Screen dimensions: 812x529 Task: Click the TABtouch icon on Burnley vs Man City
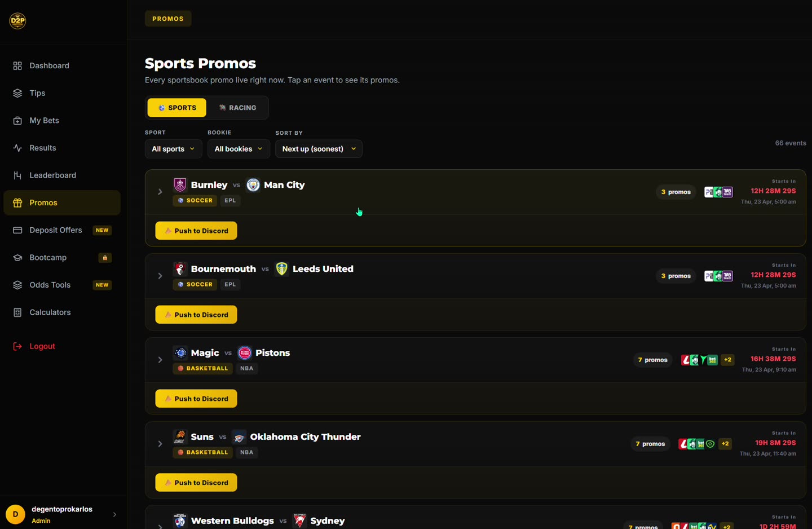pos(727,192)
